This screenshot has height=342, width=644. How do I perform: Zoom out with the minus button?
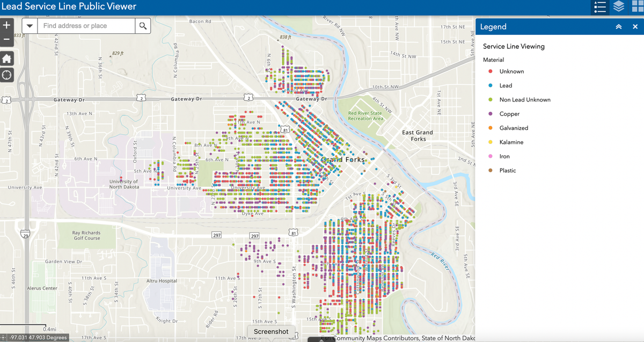pyautogui.click(x=6, y=39)
